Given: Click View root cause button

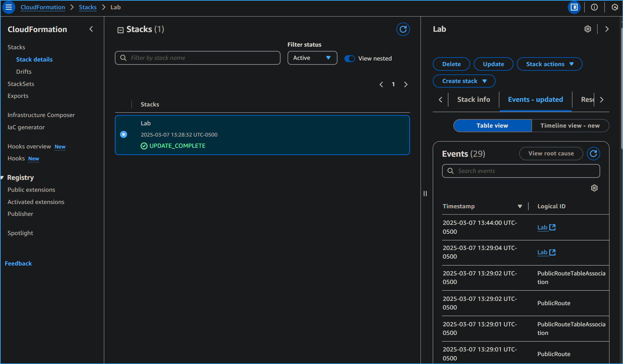Looking at the screenshot, I should click(551, 153).
